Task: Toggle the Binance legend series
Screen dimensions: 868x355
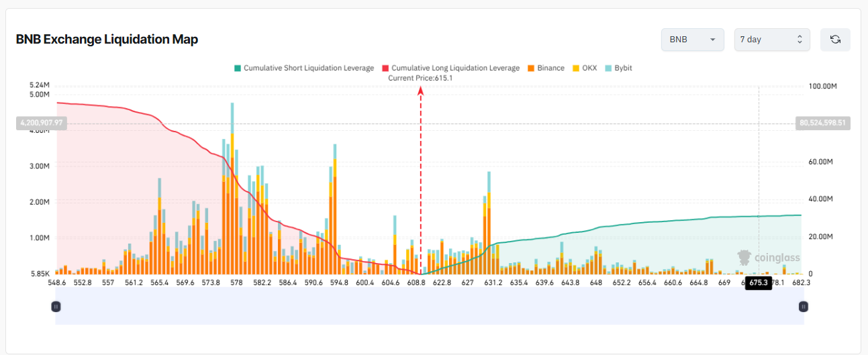Action: pos(545,68)
